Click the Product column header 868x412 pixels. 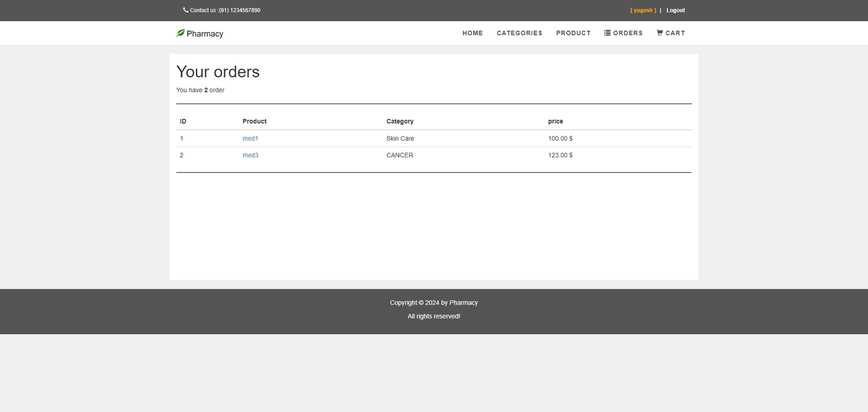click(x=254, y=122)
